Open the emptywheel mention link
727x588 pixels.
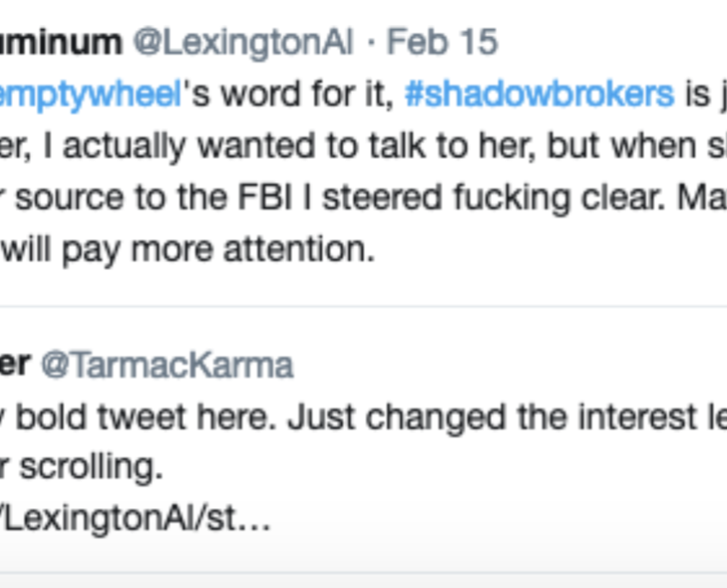point(90,94)
